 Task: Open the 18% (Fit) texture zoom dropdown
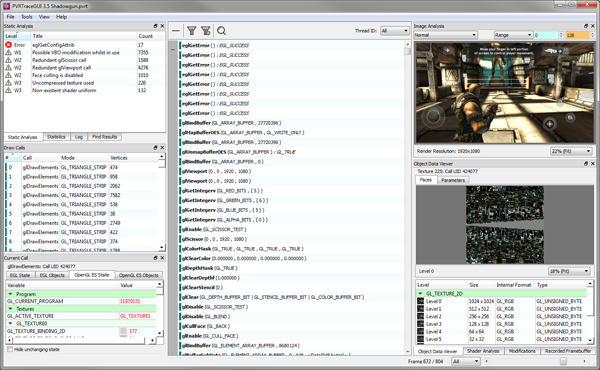(x=569, y=271)
